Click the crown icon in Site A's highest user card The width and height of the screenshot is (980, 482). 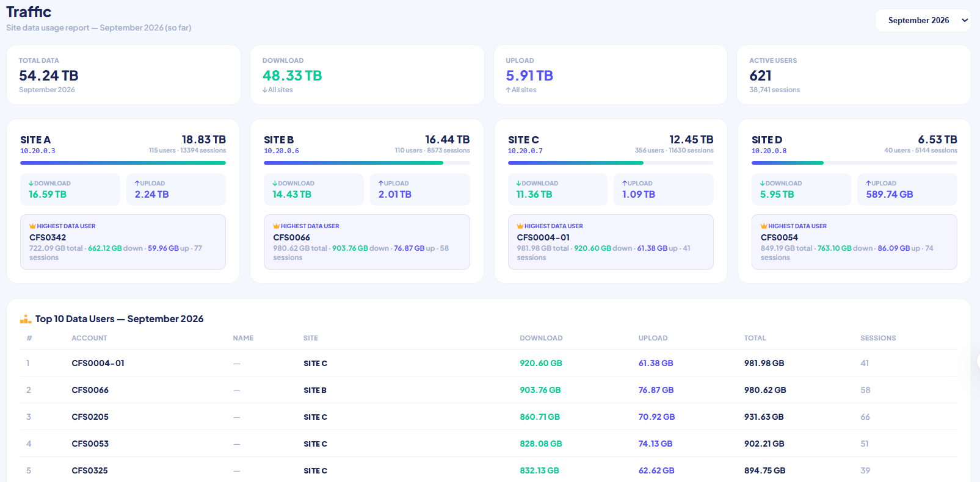(x=32, y=226)
